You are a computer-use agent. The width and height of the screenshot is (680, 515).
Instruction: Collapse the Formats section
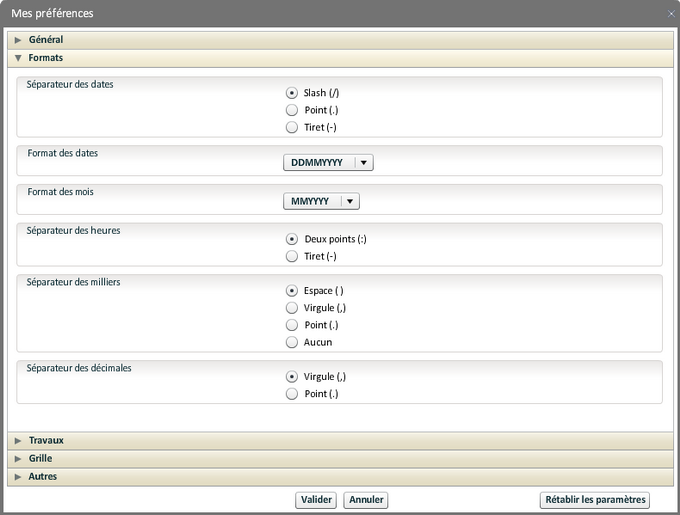[x=45, y=58]
